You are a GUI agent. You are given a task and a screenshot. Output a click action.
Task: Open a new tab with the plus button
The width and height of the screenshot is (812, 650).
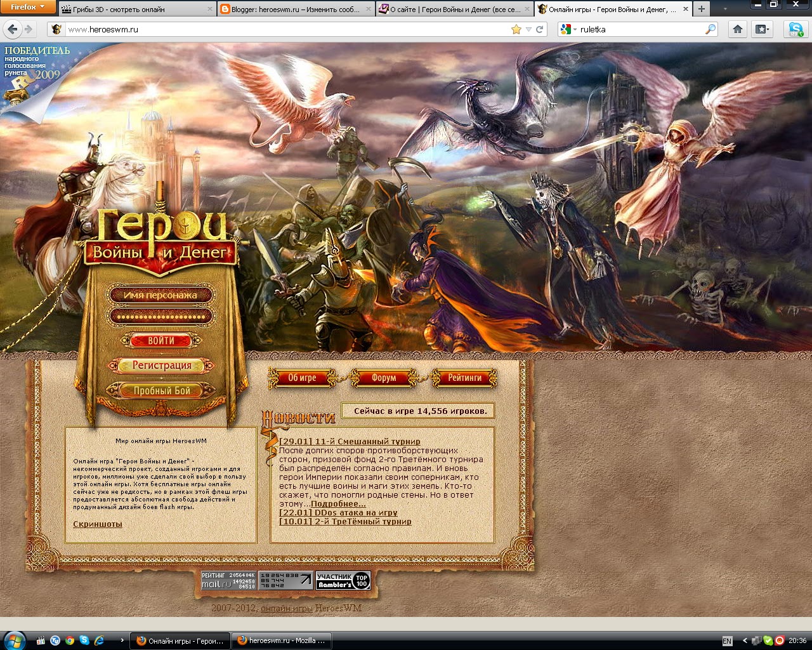[x=701, y=9]
